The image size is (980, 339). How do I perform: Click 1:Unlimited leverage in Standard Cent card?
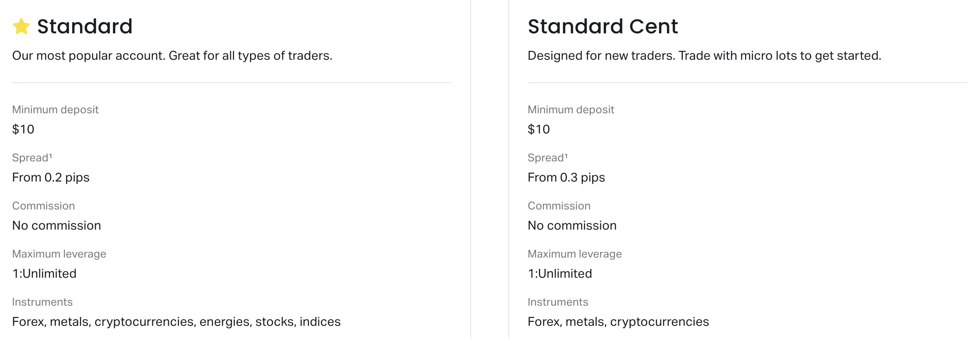(x=560, y=273)
